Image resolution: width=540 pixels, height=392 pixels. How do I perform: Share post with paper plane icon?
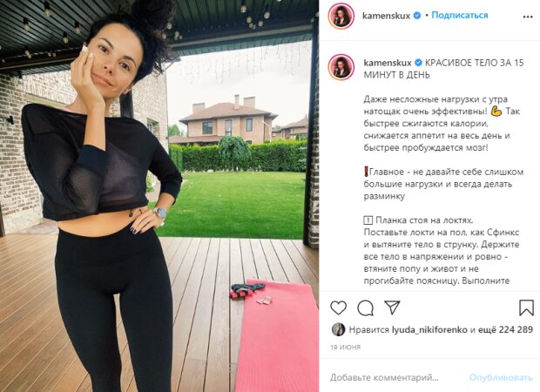(392, 308)
